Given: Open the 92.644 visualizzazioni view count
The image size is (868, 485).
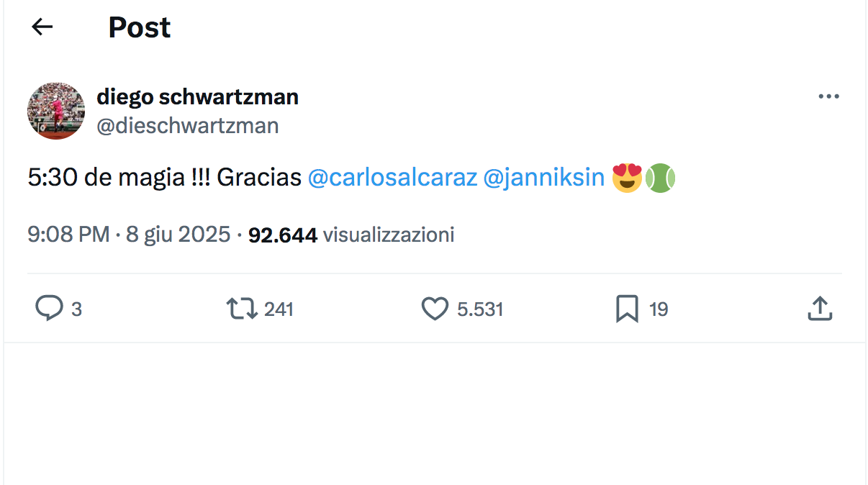Looking at the screenshot, I should point(351,235).
